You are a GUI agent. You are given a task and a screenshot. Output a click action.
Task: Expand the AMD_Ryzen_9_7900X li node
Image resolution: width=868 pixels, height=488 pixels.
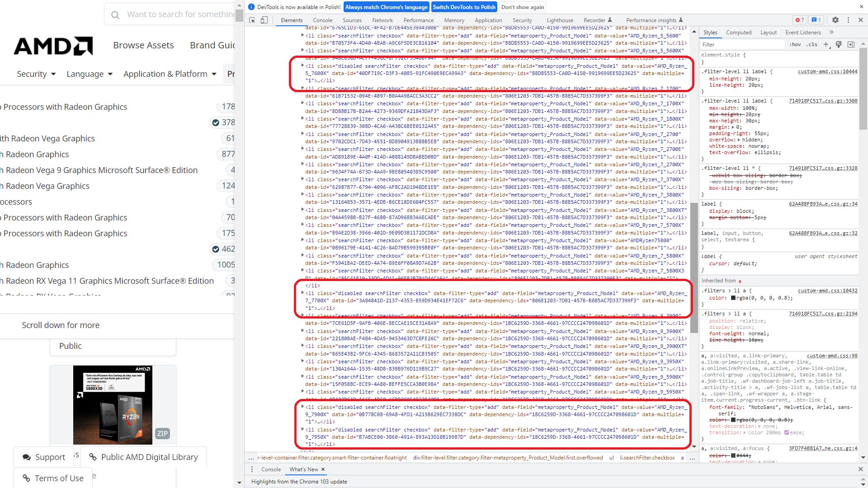pos(302,407)
